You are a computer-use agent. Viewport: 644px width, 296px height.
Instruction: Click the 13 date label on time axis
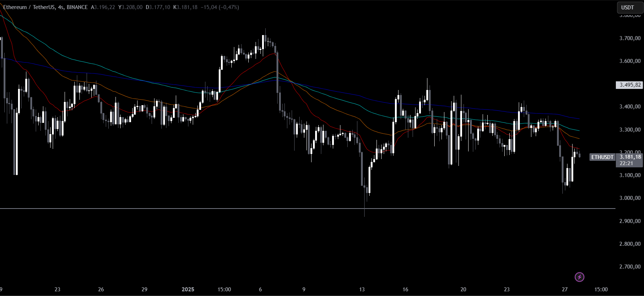pyautogui.click(x=362, y=289)
